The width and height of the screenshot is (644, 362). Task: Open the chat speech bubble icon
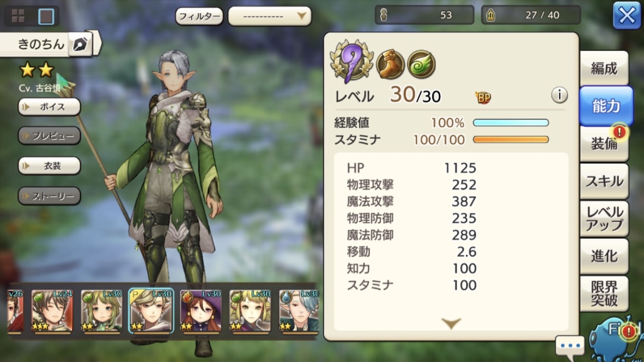[570, 346]
